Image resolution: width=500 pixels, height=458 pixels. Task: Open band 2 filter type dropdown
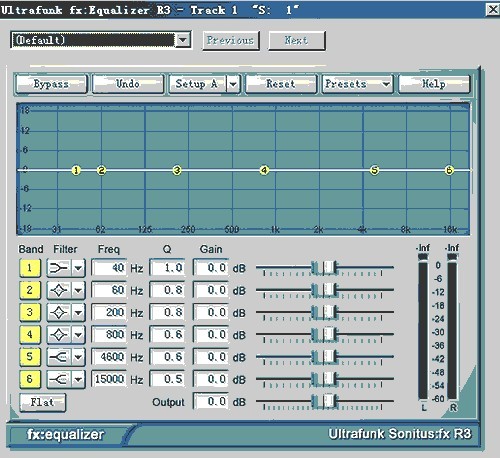[78, 290]
